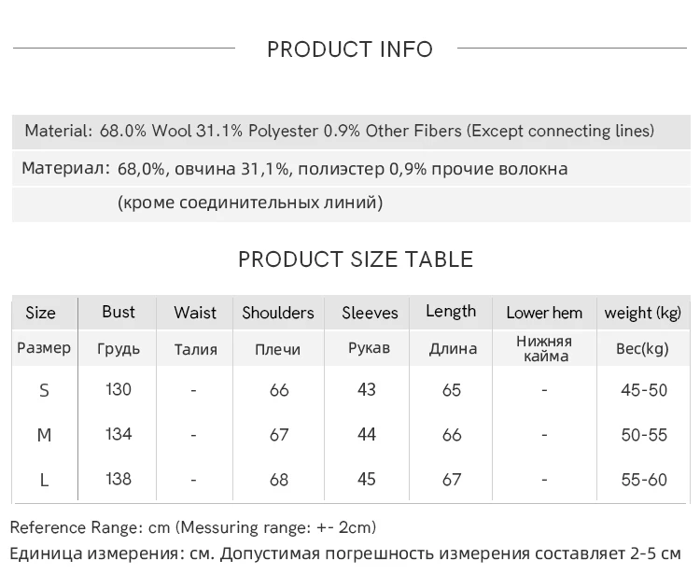
Task: Select the Bust column header
Action: [x=119, y=312]
